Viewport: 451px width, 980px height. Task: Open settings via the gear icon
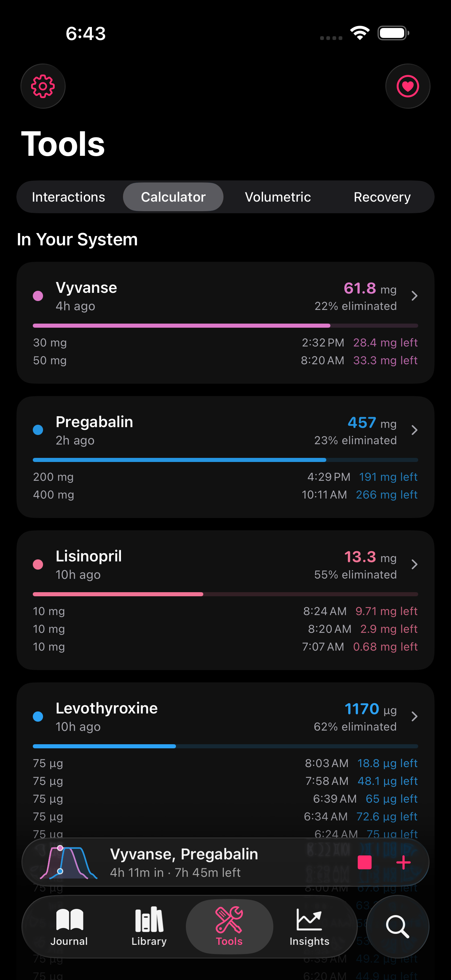[x=43, y=86]
